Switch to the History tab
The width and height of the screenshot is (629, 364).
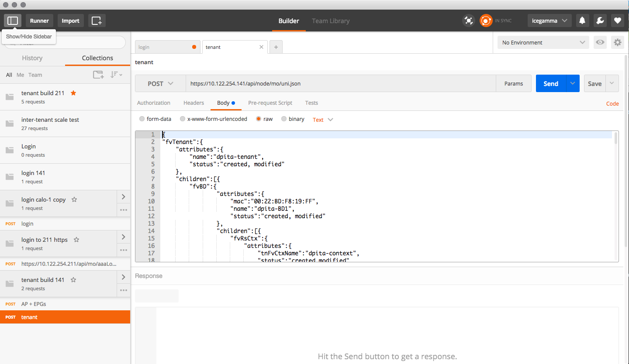32,58
